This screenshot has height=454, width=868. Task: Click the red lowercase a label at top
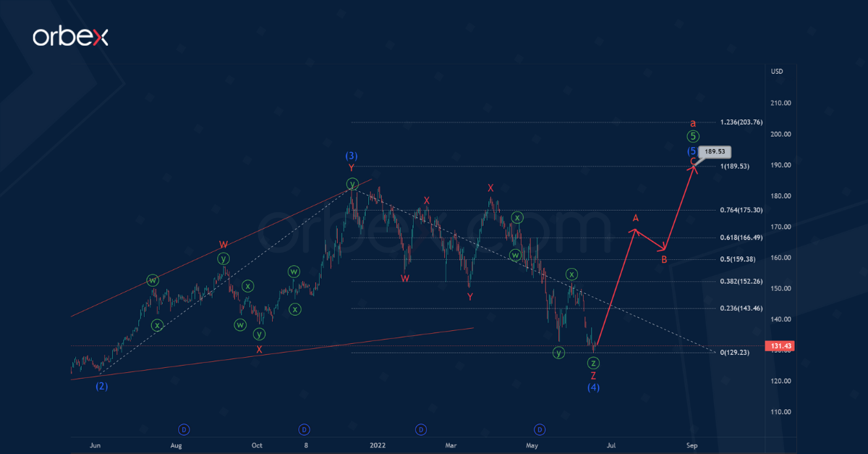692,123
